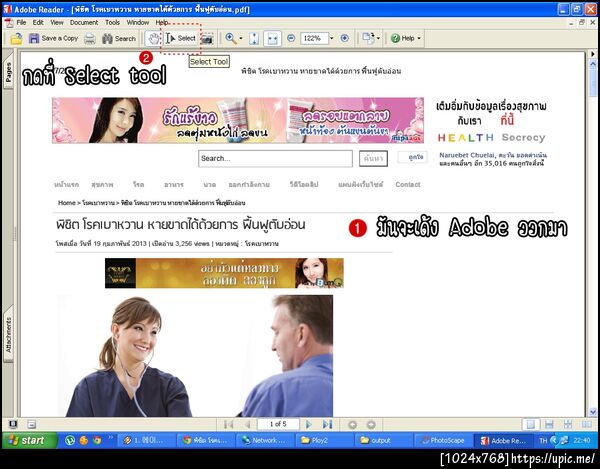Open the File menu

point(21,23)
